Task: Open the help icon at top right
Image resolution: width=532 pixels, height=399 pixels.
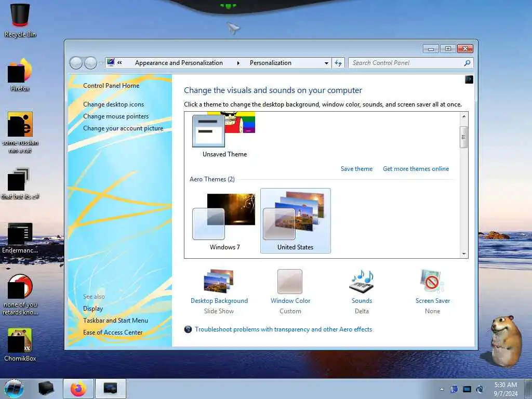Action: (469, 79)
